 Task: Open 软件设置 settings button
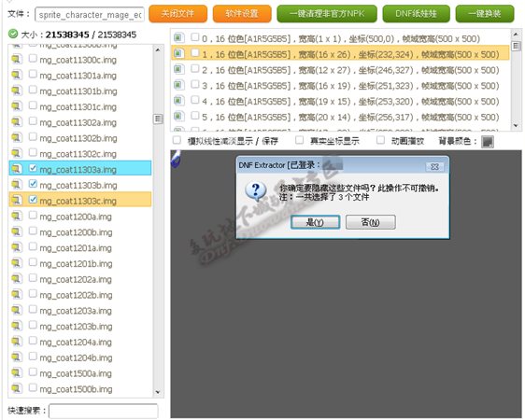tap(242, 14)
